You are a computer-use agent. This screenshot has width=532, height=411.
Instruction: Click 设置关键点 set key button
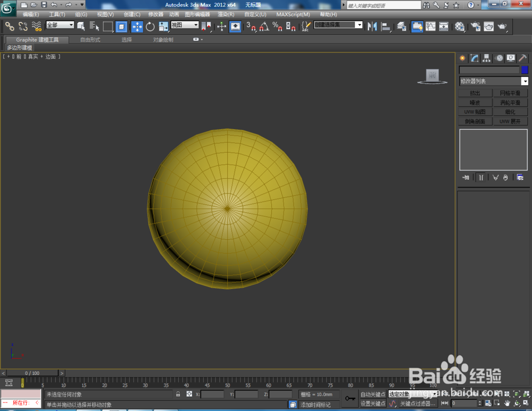coord(373,403)
